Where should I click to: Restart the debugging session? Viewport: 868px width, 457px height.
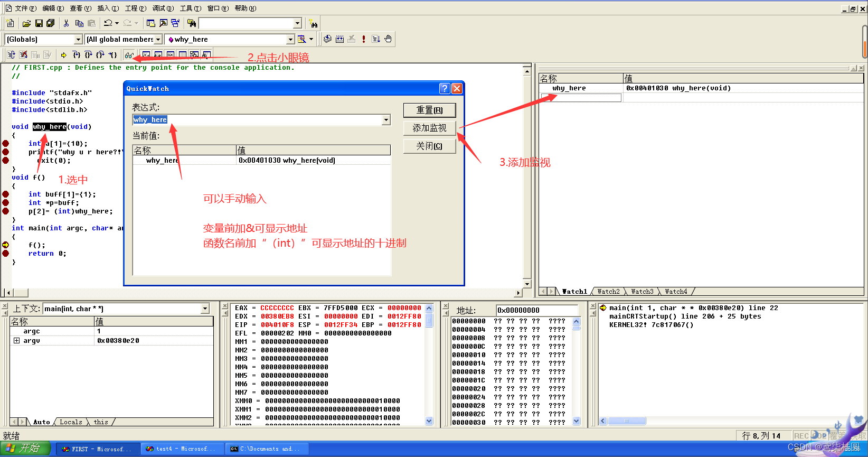(x=11, y=54)
